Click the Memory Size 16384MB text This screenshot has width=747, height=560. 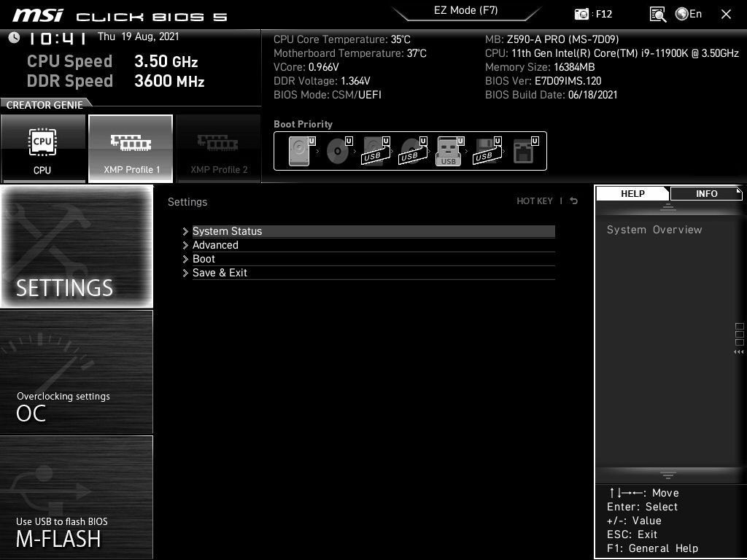pyautogui.click(x=540, y=67)
